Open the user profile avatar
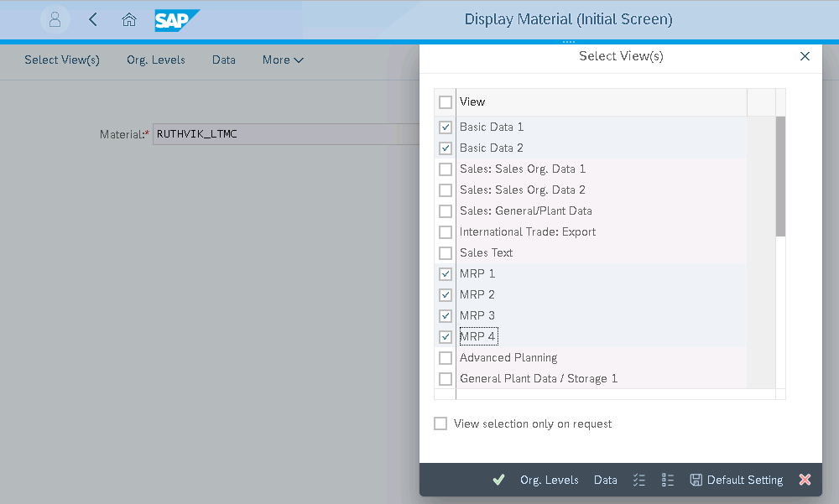Viewport: 839px width, 504px height. click(x=55, y=19)
